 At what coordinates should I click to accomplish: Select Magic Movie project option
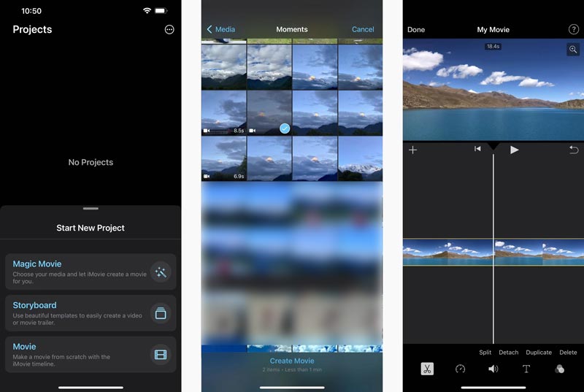point(91,272)
